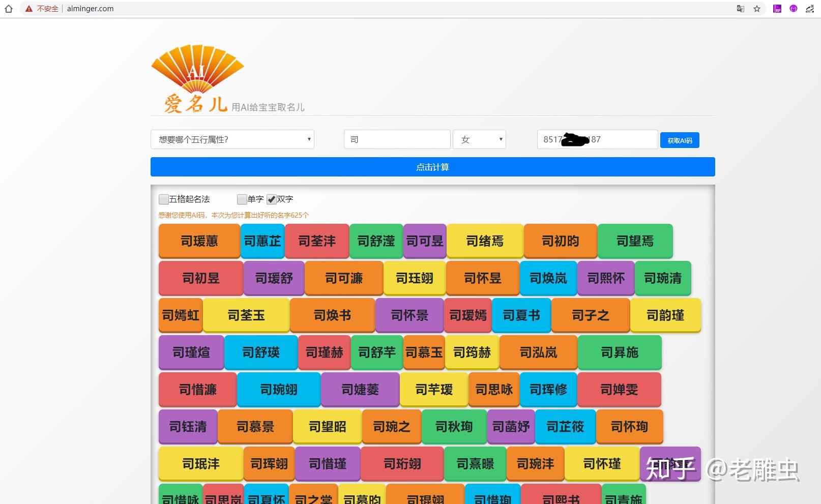Screen dimensions: 821x504
Task: Click the name tile 司荃玉
Action: (x=246, y=315)
